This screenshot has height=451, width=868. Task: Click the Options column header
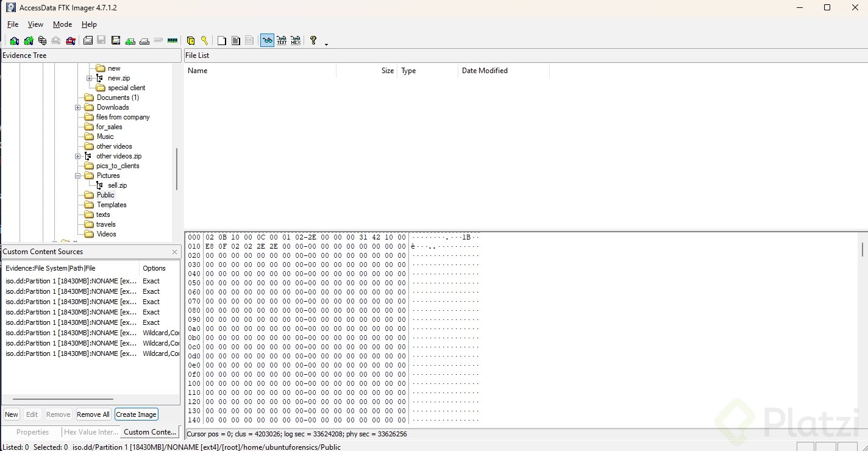[160, 268]
